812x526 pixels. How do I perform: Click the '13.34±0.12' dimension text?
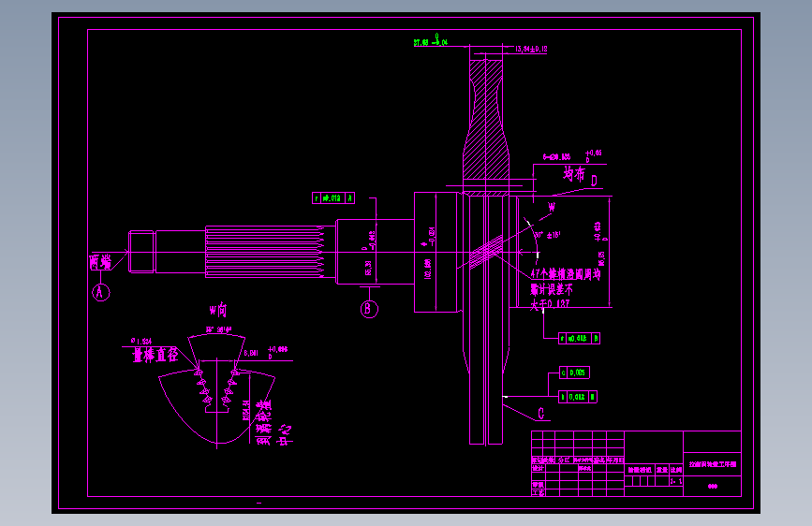click(531, 50)
